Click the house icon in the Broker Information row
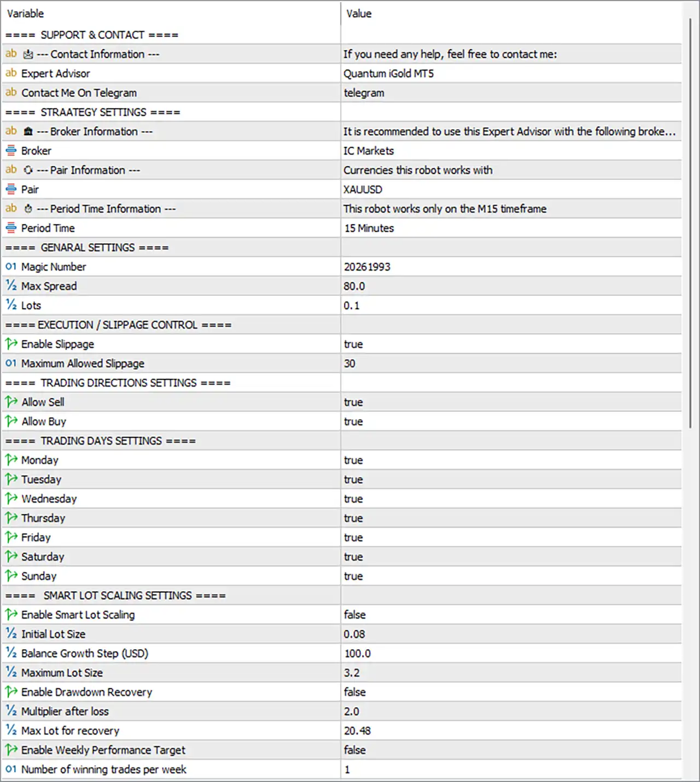This screenshot has width=700, height=782. 28,131
